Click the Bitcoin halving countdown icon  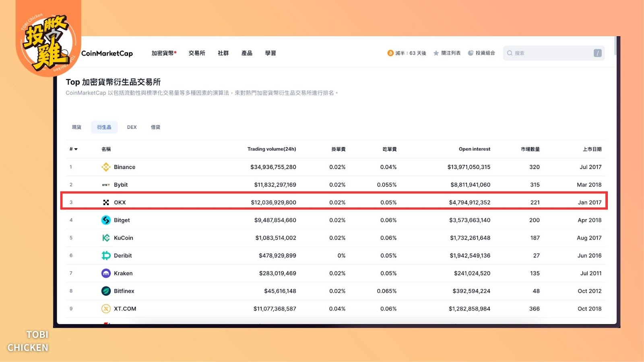(x=390, y=53)
